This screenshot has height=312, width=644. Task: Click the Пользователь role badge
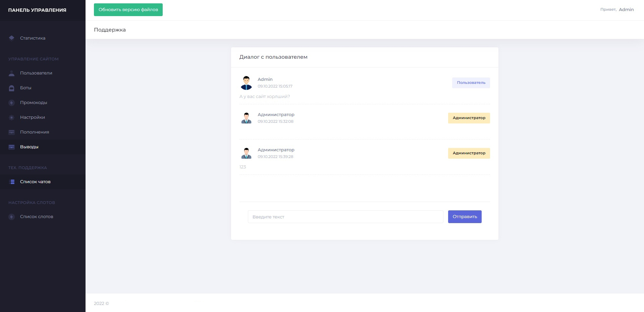click(471, 83)
